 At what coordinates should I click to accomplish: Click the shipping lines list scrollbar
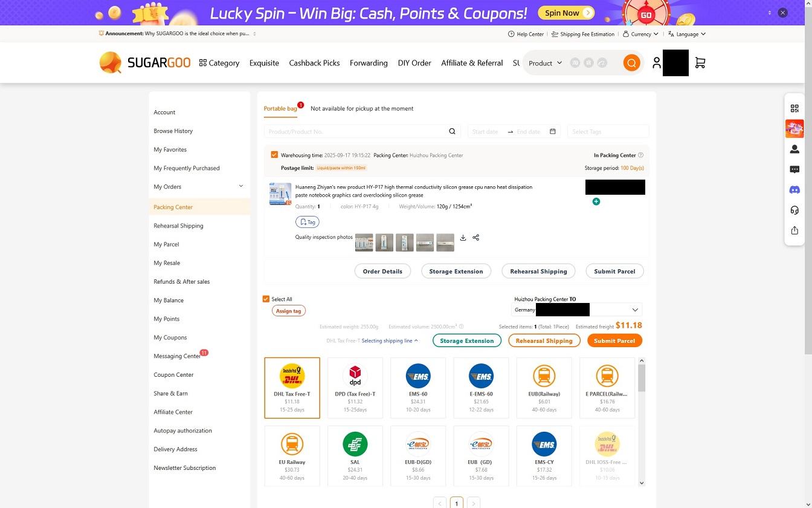(x=642, y=378)
